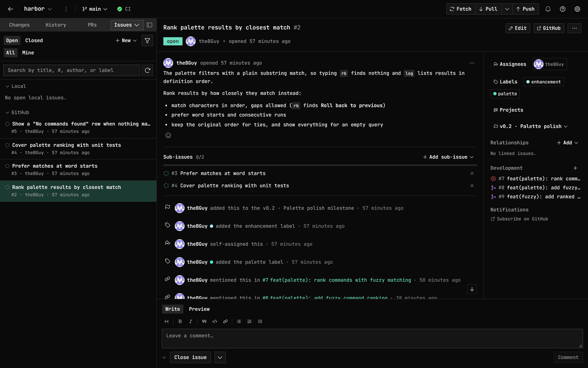Expand the Pull options dropdown arrow
The height and width of the screenshot is (368, 588).
(507, 9)
